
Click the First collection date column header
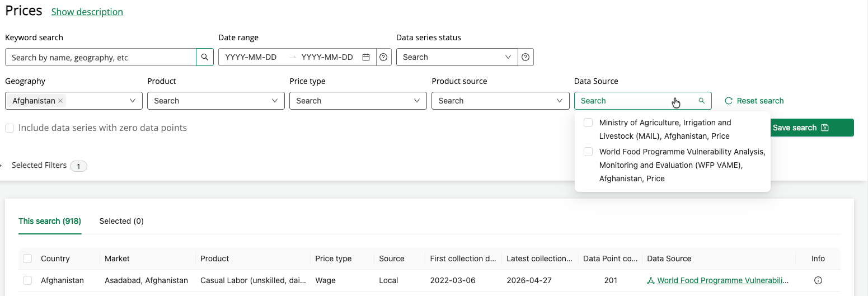(463, 259)
